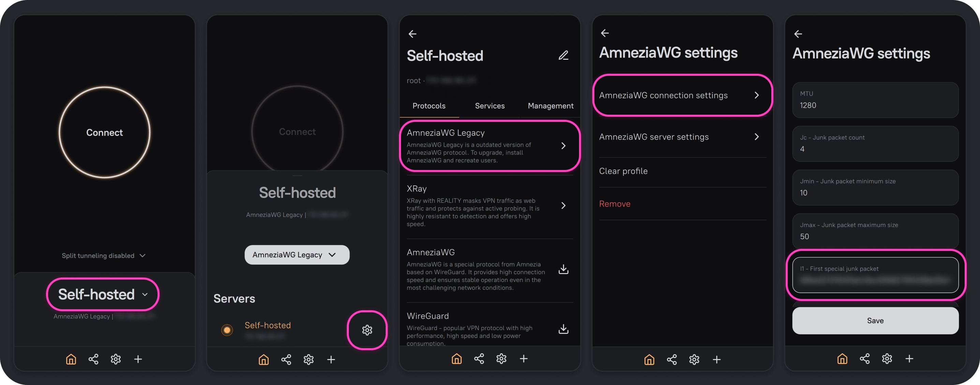Screen dimensions: 980x385
Task: Open AmneziaWG connection settings row
Action: 682,95
